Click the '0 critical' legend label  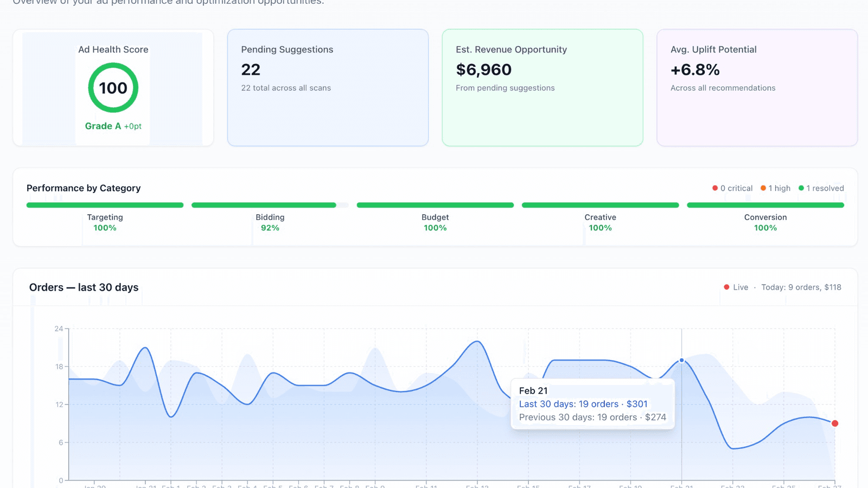pos(736,188)
